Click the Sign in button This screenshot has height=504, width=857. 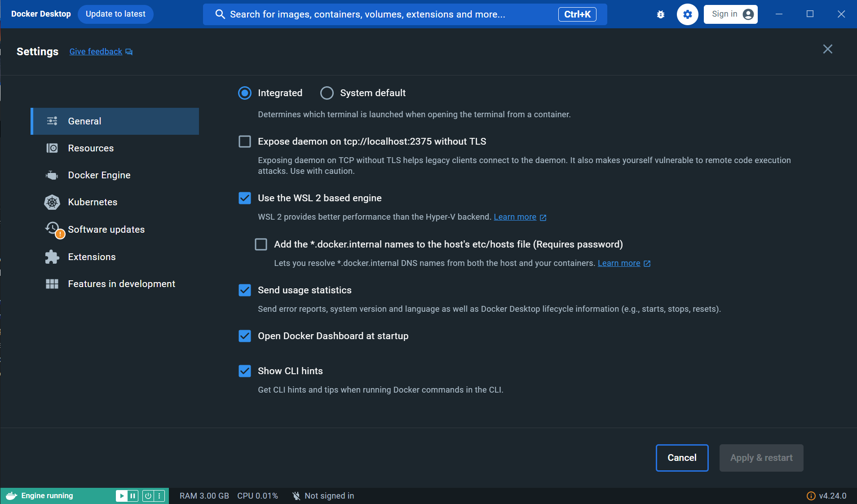click(x=730, y=14)
